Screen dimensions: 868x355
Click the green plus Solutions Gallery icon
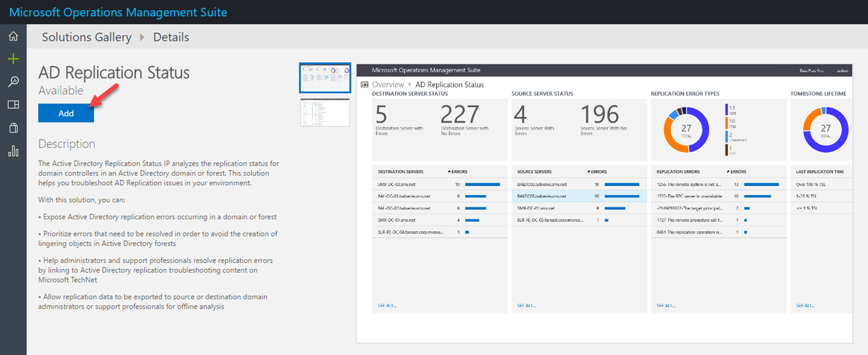13,59
